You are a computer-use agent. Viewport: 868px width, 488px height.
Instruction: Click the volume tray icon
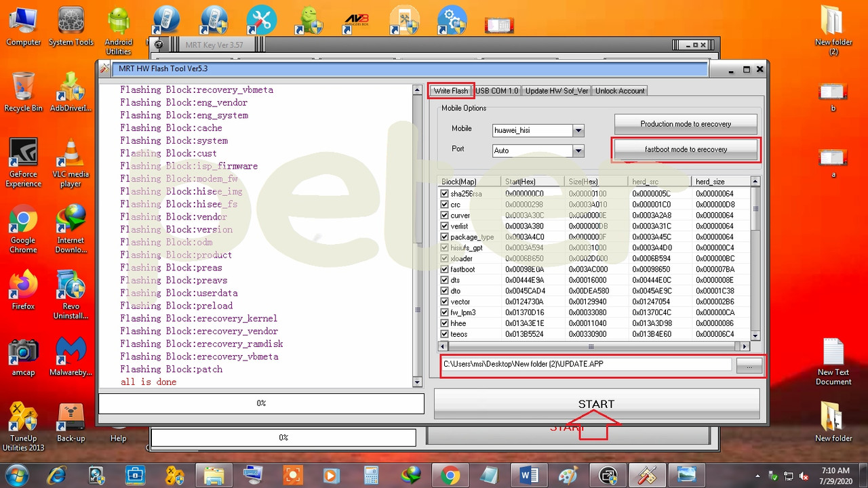[804, 475]
